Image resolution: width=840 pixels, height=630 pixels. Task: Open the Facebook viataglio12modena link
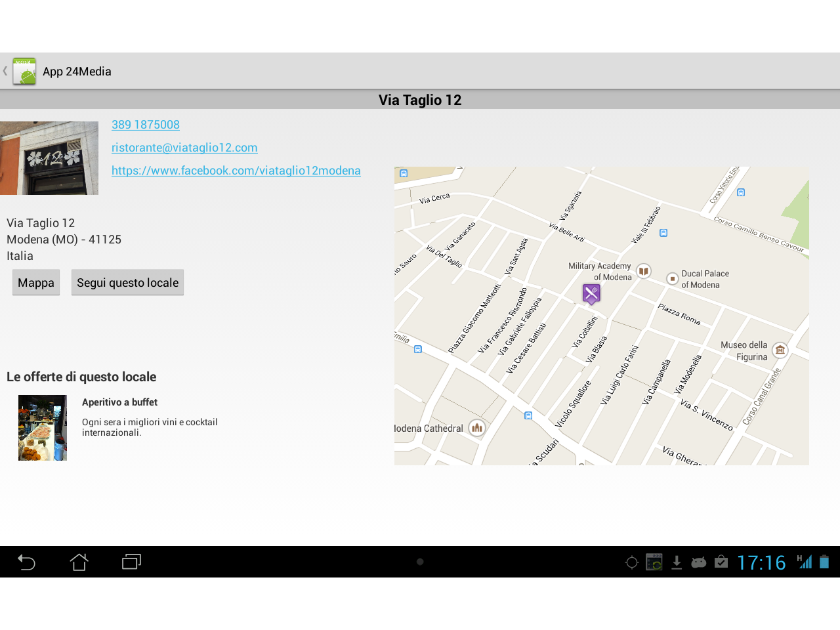coord(236,171)
